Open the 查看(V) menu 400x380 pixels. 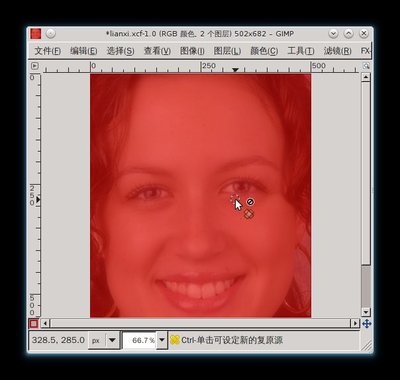[x=157, y=51]
